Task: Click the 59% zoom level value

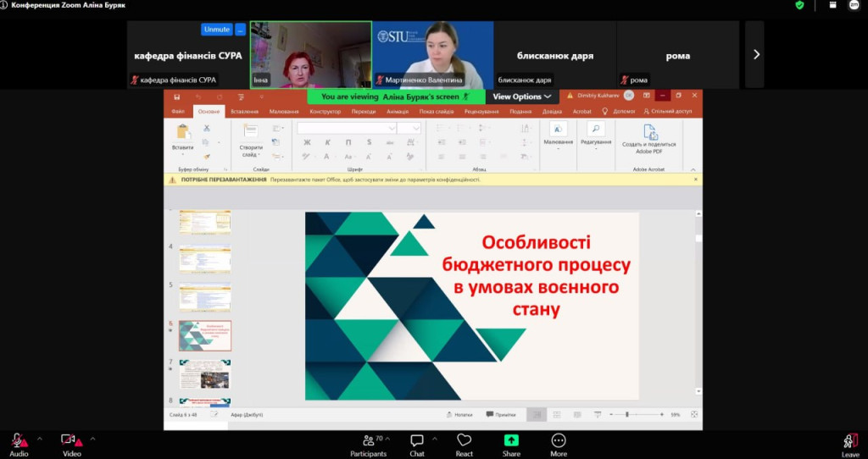Action: [676, 414]
